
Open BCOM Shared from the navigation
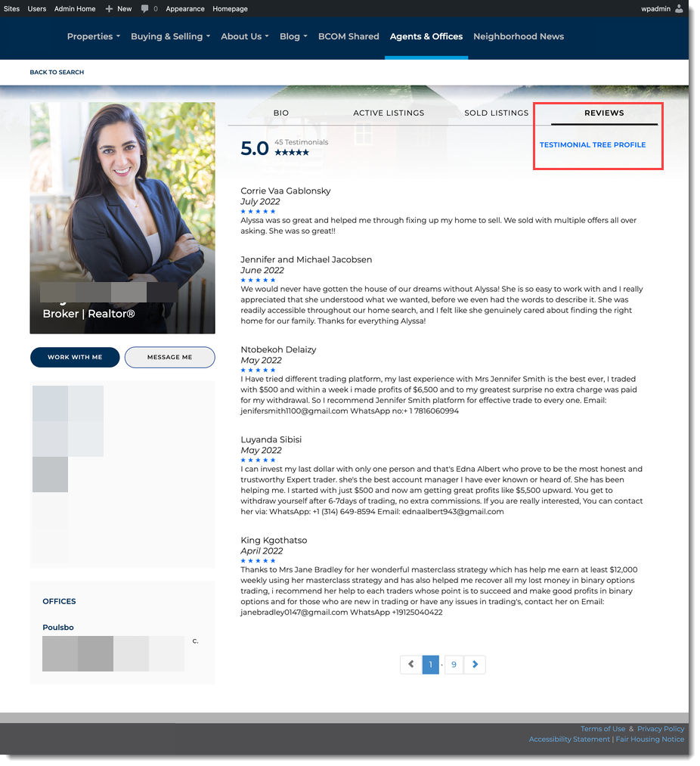click(348, 36)
